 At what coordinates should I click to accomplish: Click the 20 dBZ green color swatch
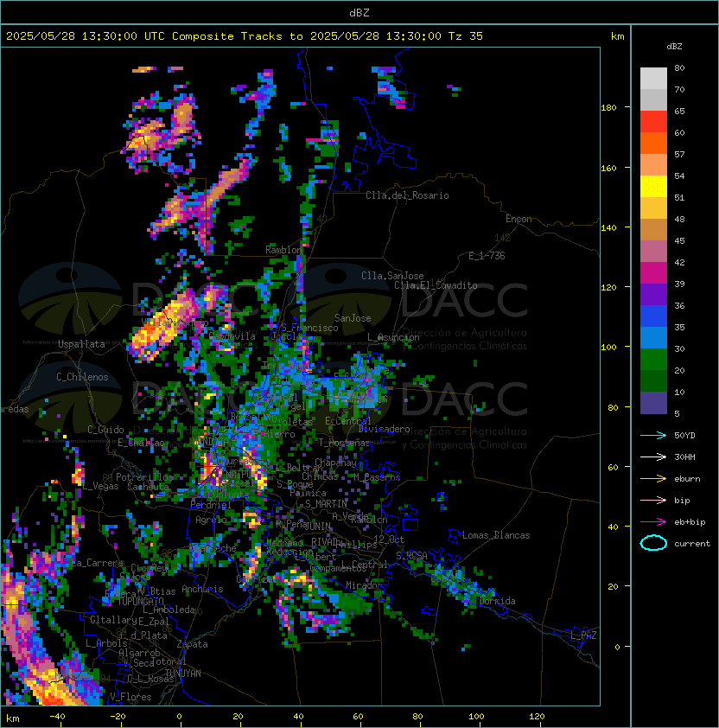point(653,381)
